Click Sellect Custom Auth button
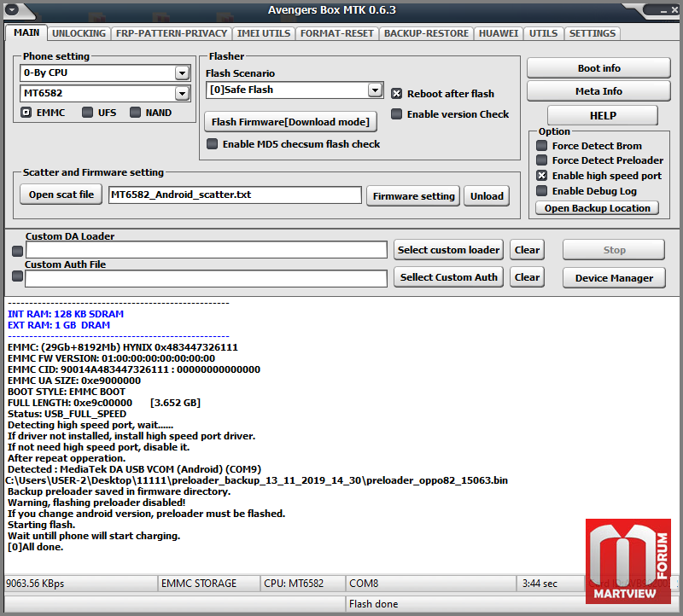 click(x=449, y=277)
